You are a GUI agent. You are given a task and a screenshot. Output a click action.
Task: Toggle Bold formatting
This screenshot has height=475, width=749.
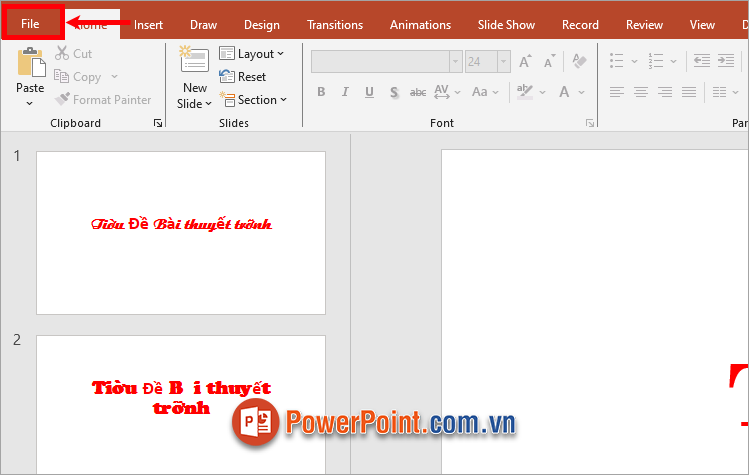pyautogui.click(x=321, y=92)
